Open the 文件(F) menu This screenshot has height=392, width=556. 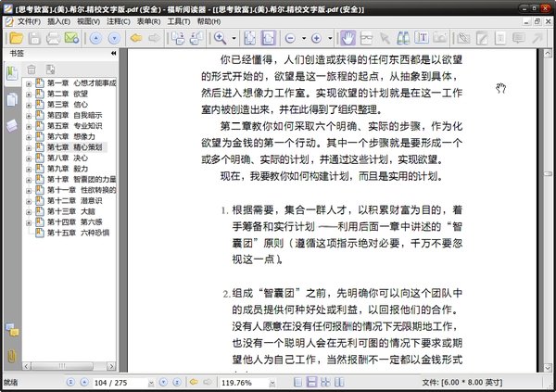tap(29, 21)
